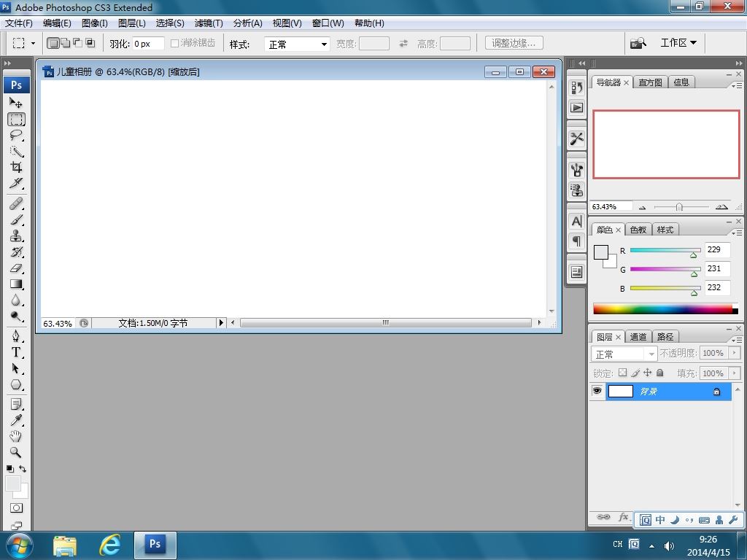Swap foreground and background colors

click(23, 469)
